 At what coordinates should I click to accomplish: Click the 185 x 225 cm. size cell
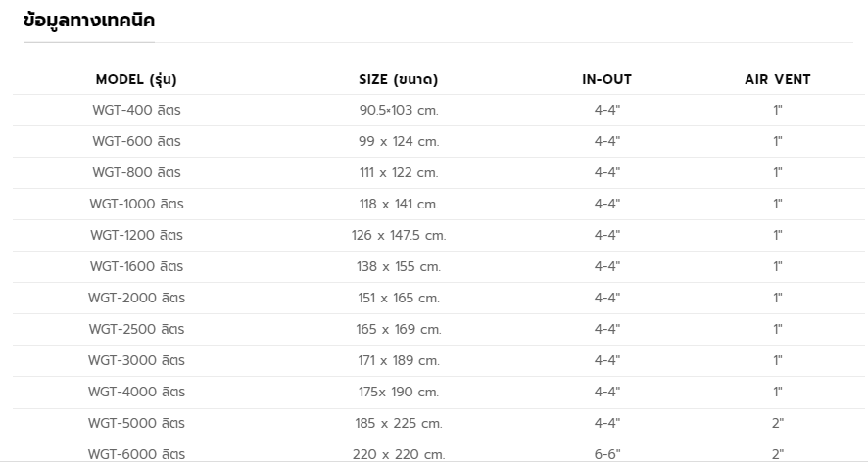(398, 423)
